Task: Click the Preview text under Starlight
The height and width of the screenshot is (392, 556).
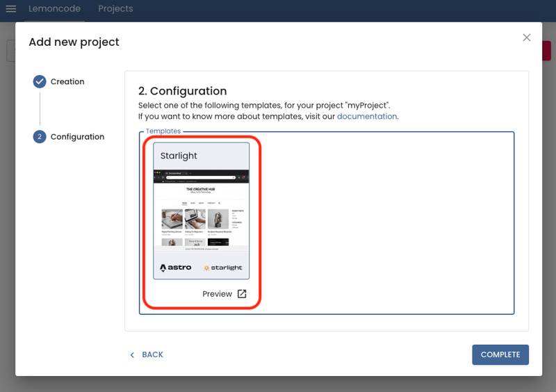Action: [217, 294]
